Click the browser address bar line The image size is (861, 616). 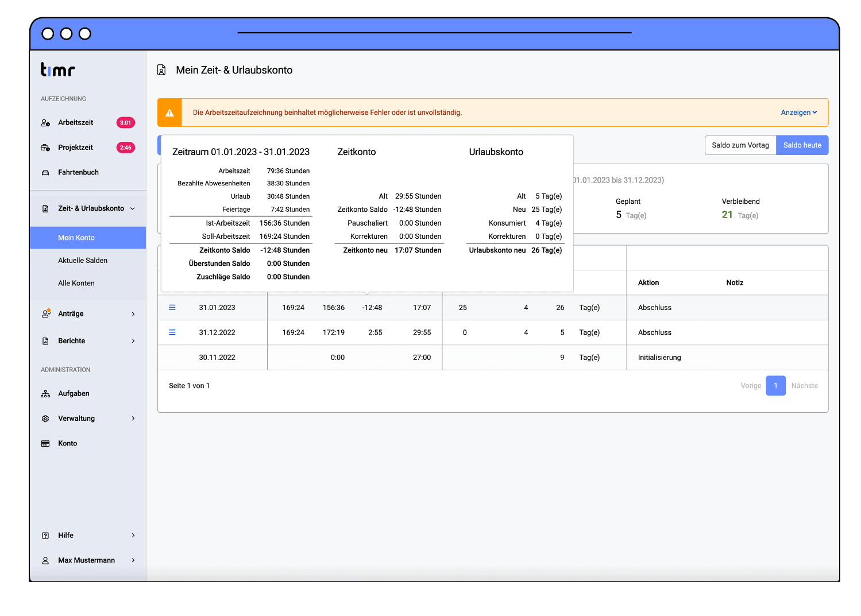434,33
